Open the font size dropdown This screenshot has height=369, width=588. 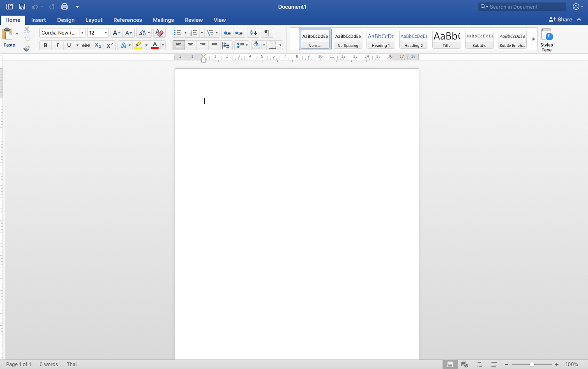coord(106,33)
